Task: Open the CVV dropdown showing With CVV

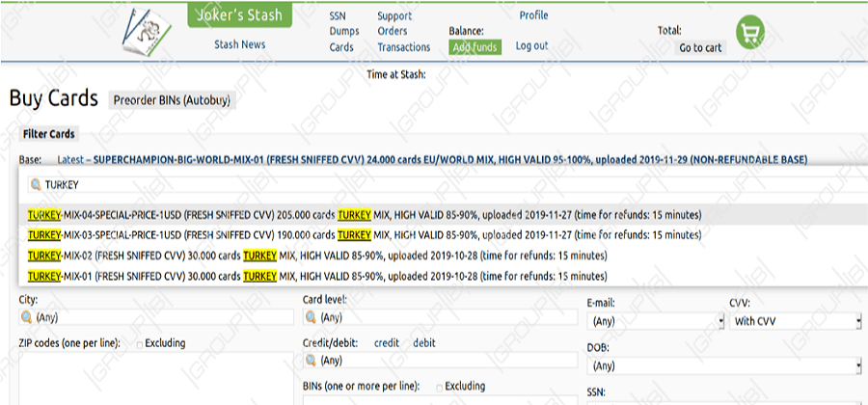Action: pos(797,321)
